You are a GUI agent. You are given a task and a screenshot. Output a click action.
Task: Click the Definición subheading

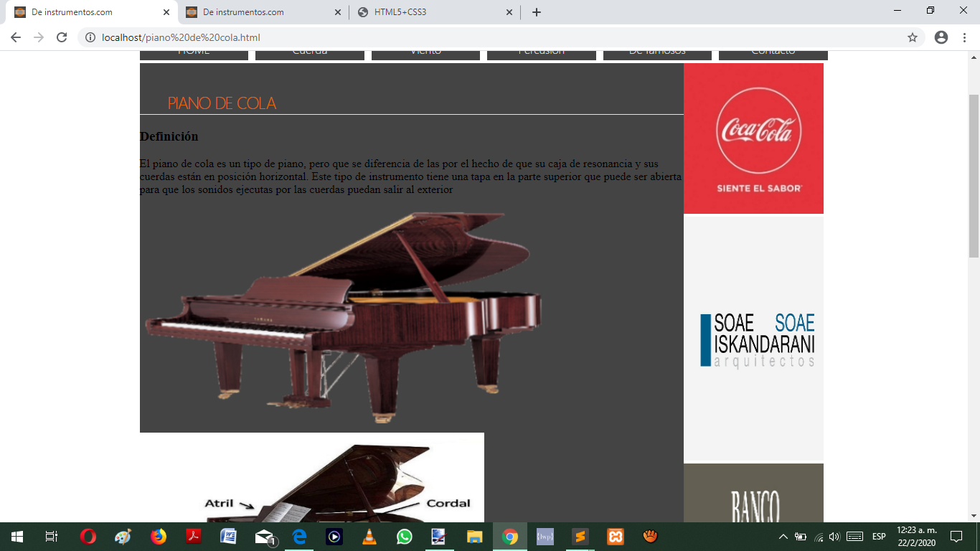(169, 136)
